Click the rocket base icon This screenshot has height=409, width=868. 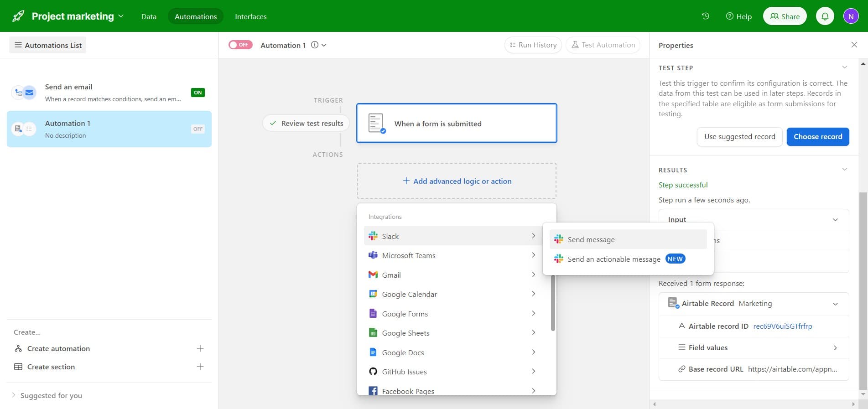(x=18, y=16)
